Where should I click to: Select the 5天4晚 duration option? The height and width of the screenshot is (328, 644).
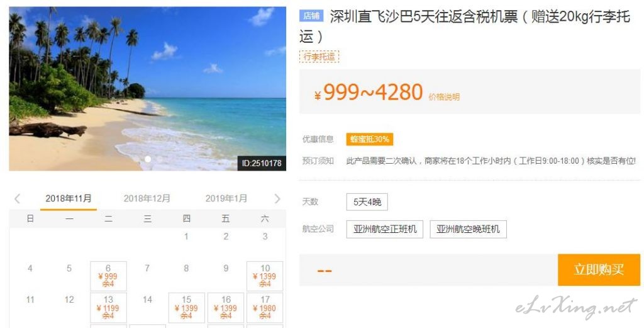point(367,202)
